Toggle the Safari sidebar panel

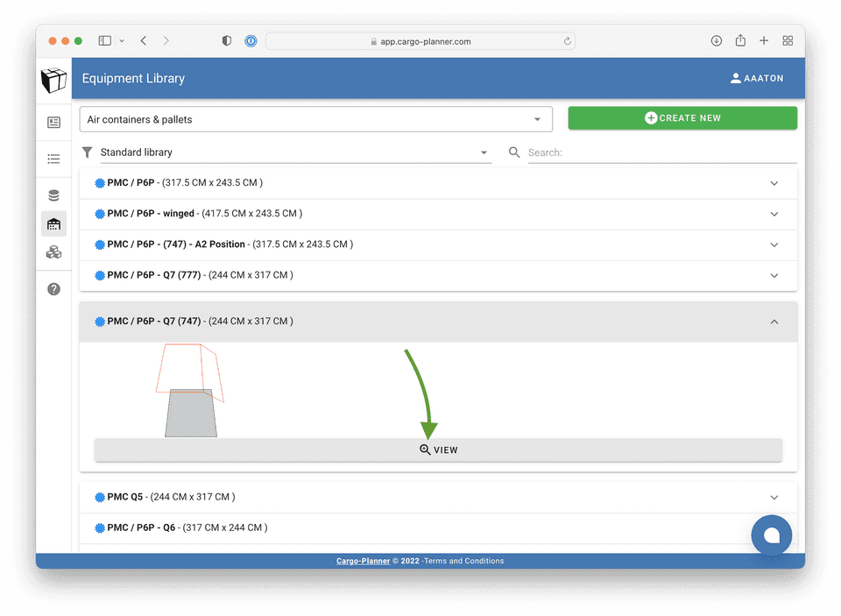pyautogui.click(x=105, y=41)
